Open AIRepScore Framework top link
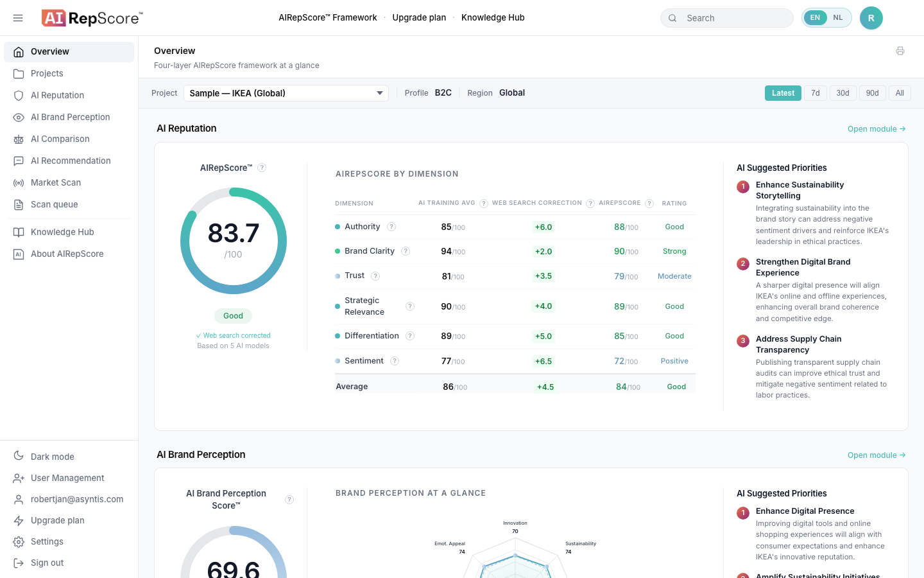Screen dimensions: 924x578 point(328,18)
